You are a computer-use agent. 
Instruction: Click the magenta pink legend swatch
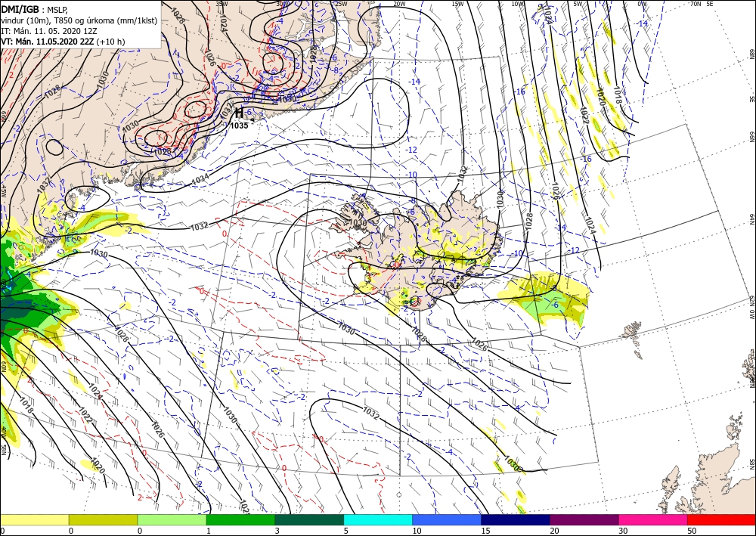(653, 519)
